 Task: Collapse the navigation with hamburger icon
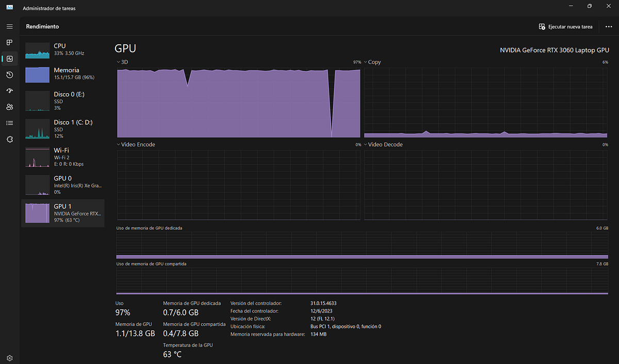coord(9,26)
